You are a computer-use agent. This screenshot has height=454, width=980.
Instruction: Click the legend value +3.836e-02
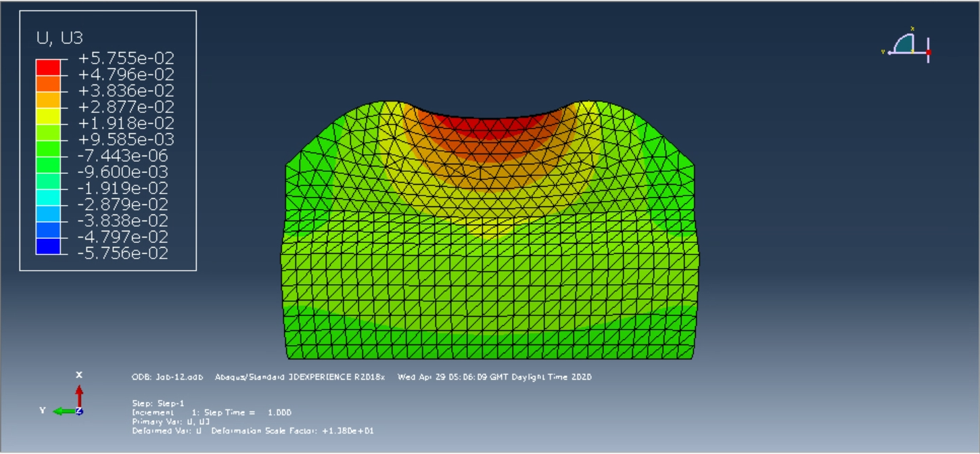click(126, 91)
